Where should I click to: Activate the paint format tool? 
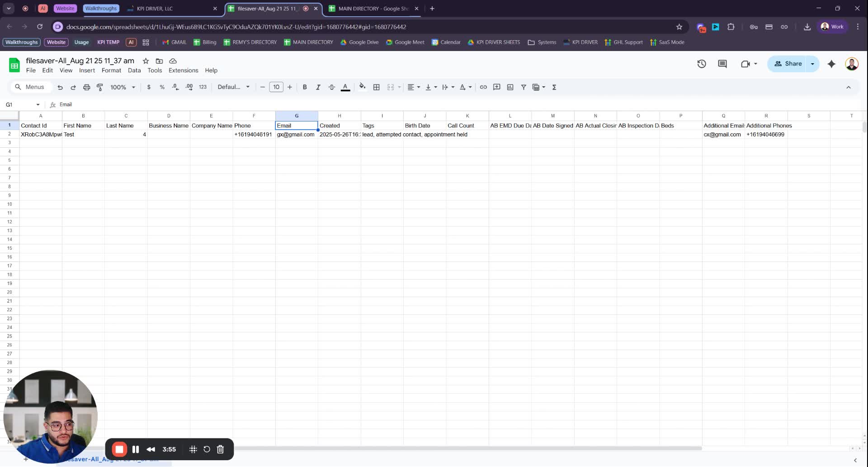pyautogui.click(x=100, y=87)
